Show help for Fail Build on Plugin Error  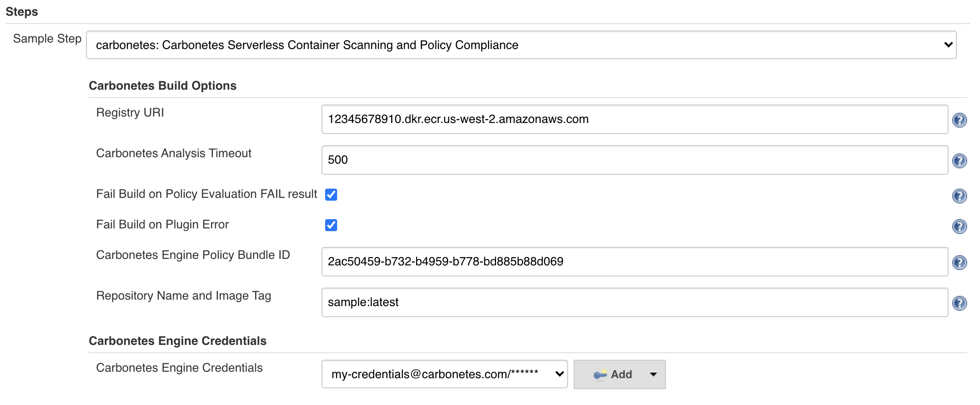coord(959,227)
